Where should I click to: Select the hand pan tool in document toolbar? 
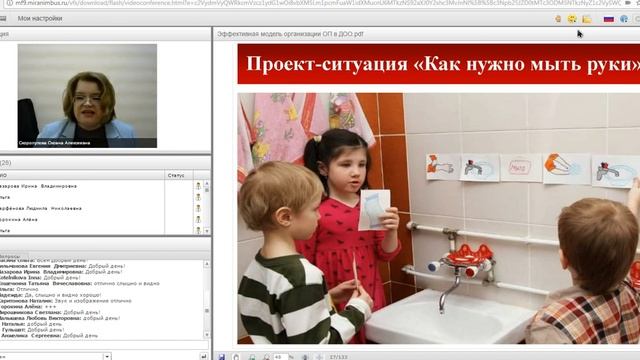[236, 357]
